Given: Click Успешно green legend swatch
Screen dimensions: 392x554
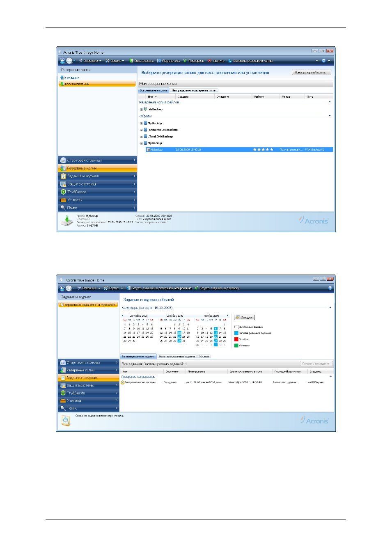Looking at the screenshot, I should tap(236, 346).
